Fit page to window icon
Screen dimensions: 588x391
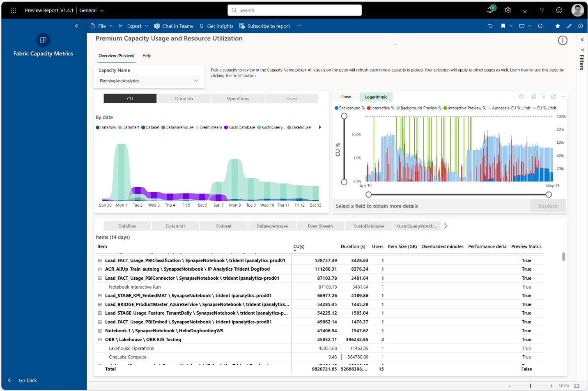point(577,386)
